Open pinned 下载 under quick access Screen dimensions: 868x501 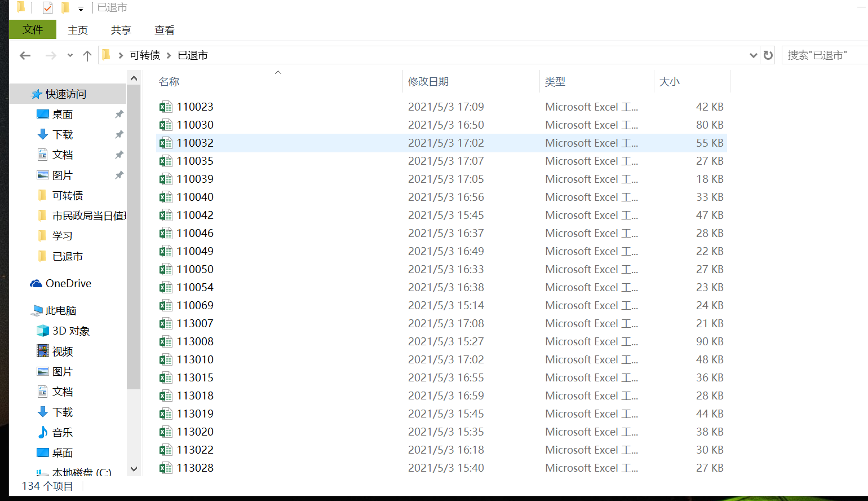[62, 135]
